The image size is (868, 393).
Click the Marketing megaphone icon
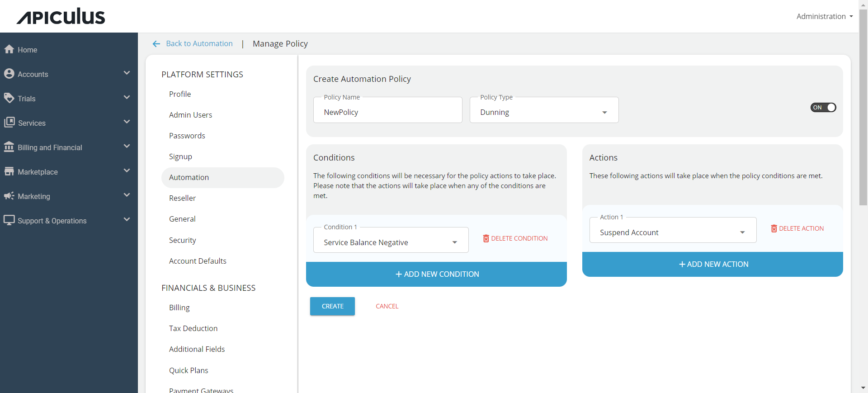(9, 196)
